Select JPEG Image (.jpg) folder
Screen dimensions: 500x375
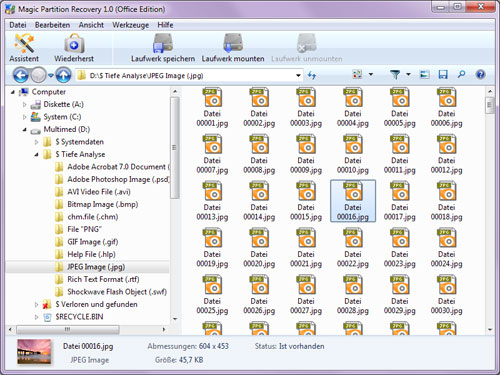tap(90, 267)
